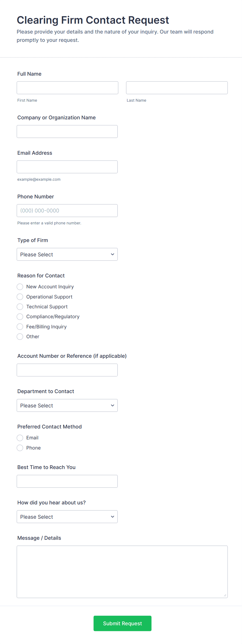This screenshot has width=242, height=644.
Task: Click the Submit Request button
Action: pyautogui.click(x=122, y=623)
